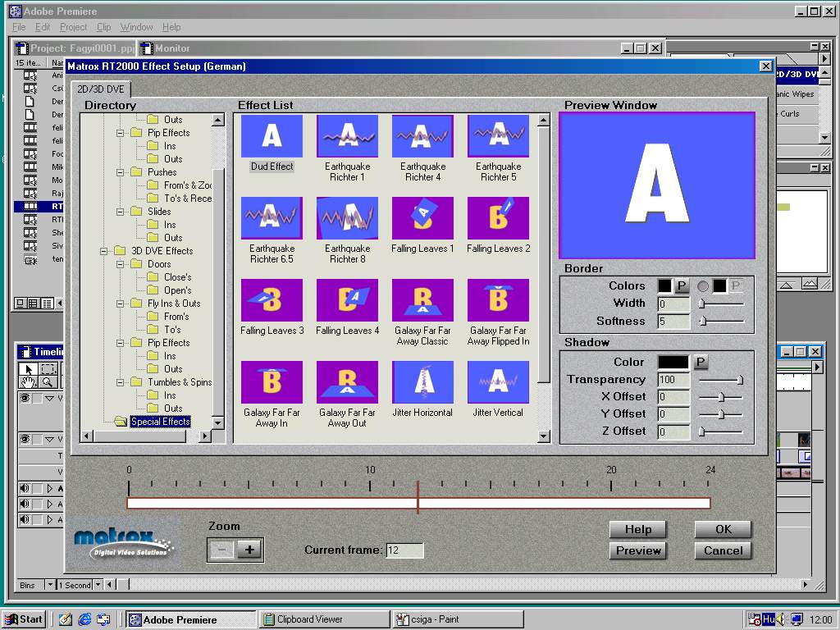
Task: Click the Preview button
Action: 638,550
